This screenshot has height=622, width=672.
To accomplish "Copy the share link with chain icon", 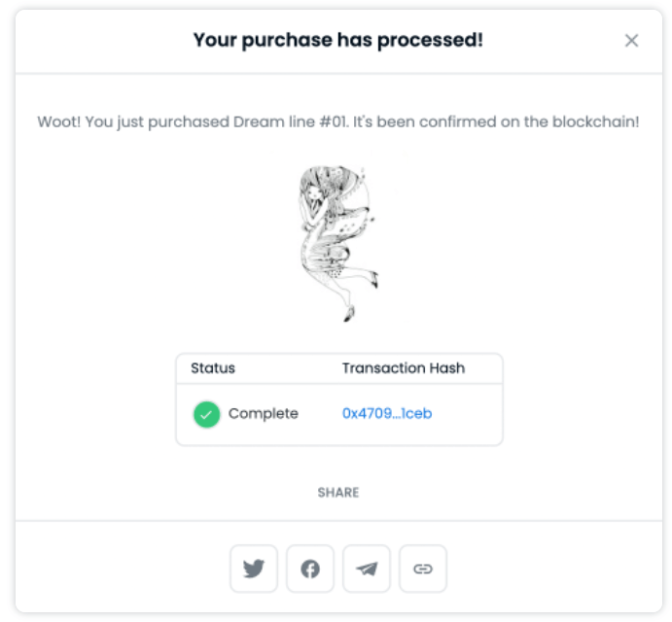I will pos(423,569).
